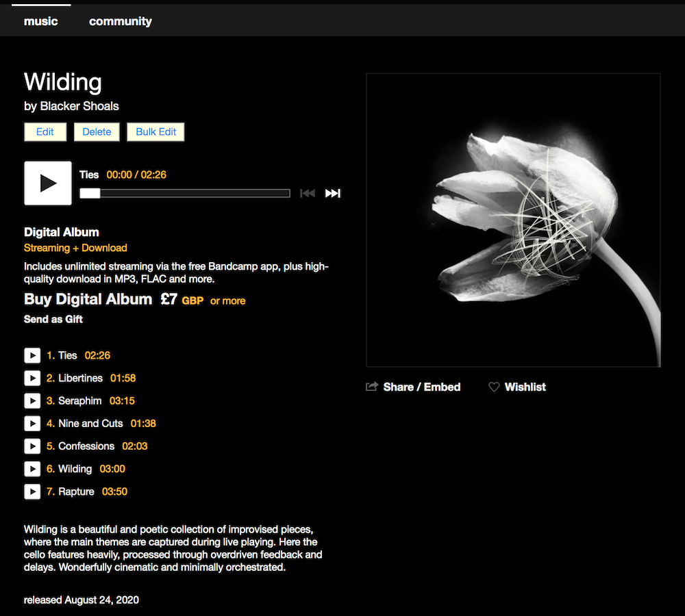Open the Wilding track title in tracklist
685x616 pixels.
pyautogui.click(x=75, y=469)
